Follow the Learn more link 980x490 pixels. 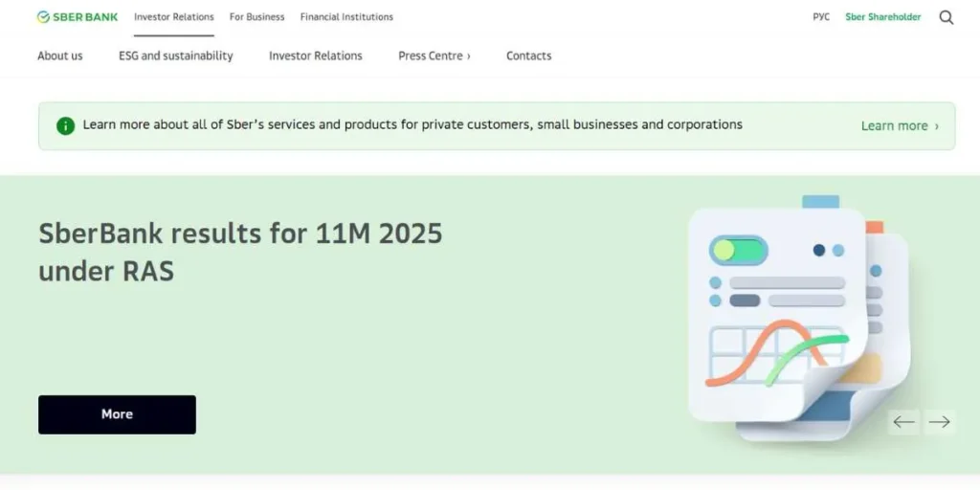pos(899,125)
